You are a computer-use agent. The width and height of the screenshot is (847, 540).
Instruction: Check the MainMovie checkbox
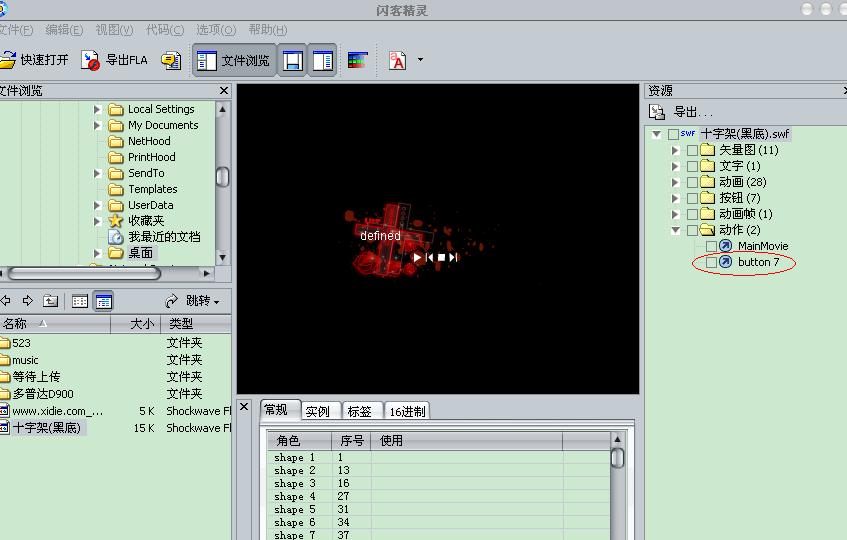tap(711, 246)
